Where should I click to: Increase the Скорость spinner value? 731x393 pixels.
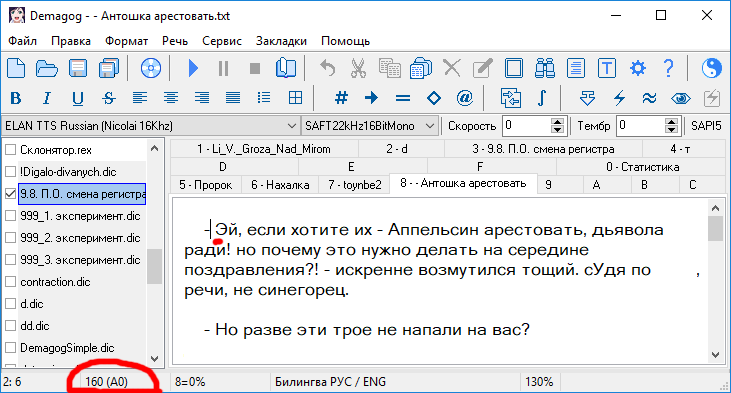tap(557, 122)
